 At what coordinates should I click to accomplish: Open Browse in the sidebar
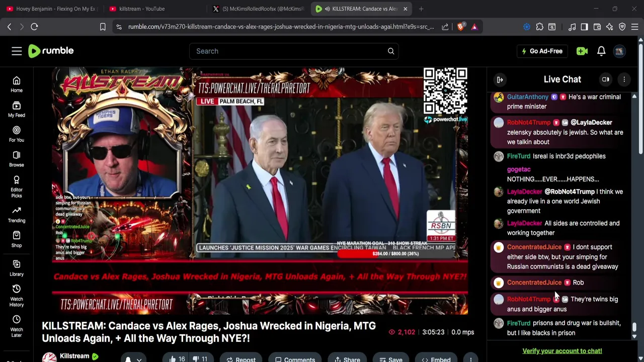(17, 159)
